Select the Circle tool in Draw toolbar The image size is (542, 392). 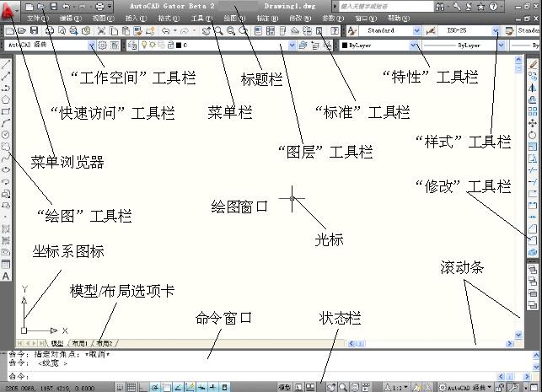pyautogui.click(x=6, y=135)
